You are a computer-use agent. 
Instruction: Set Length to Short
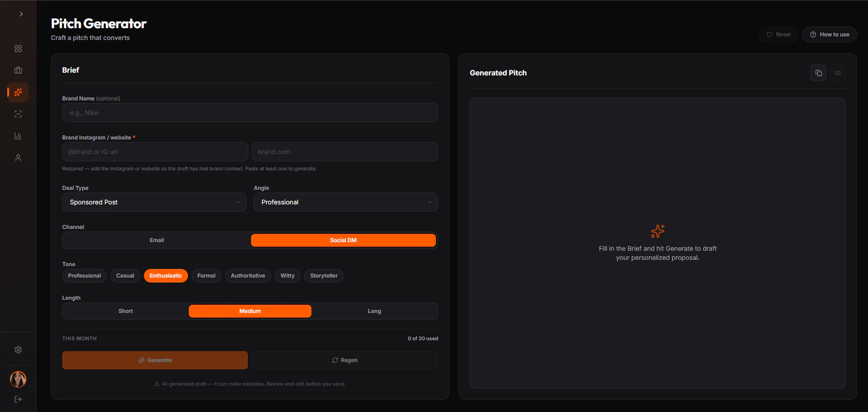[x=126, y=311]
